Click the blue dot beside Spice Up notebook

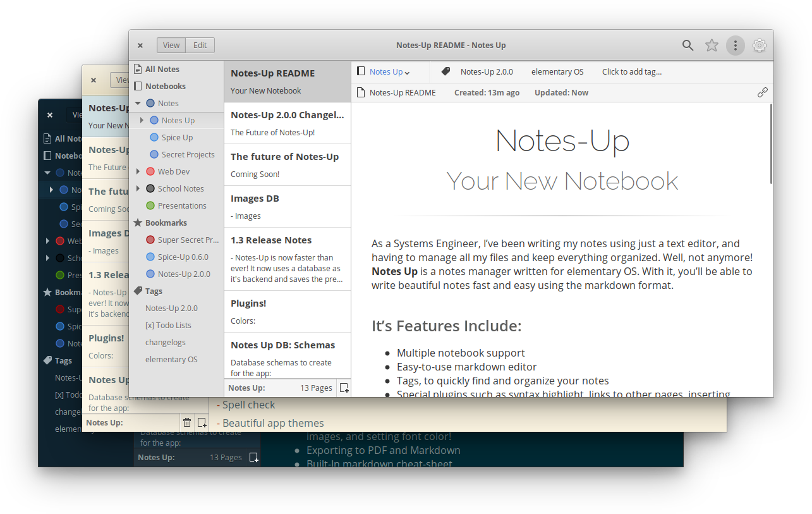click(x=154, y=137)
